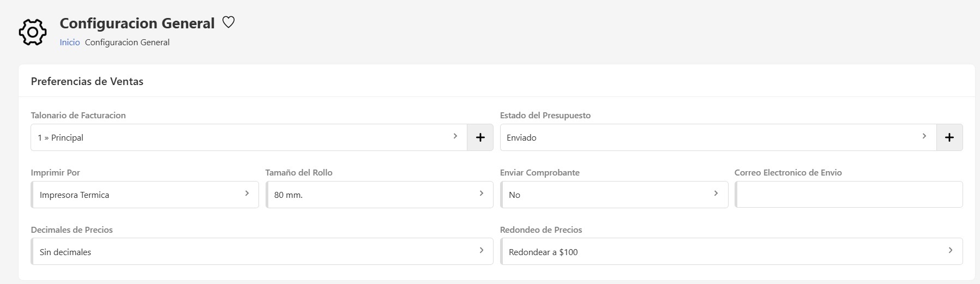Focus the Correo Electronico de Envio field
Image resolution: width=980 pixels, height=284 pixels.
click(849, 195)
